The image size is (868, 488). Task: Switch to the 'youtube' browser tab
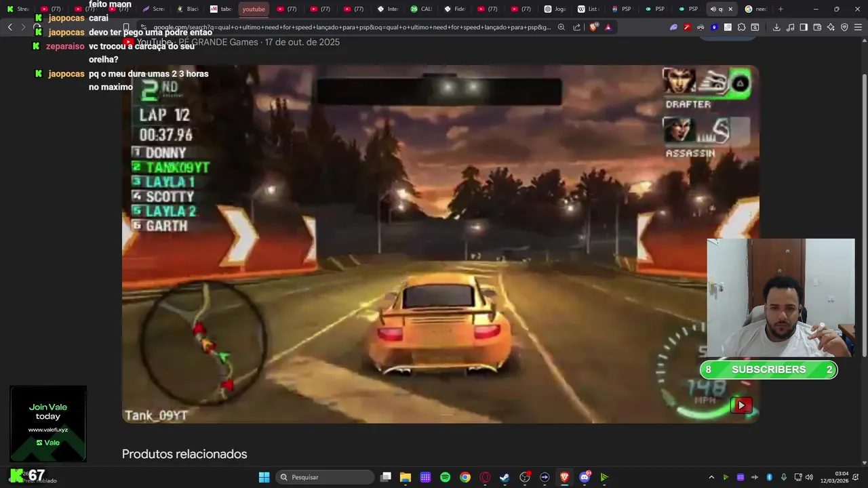(x=254, y=9)
